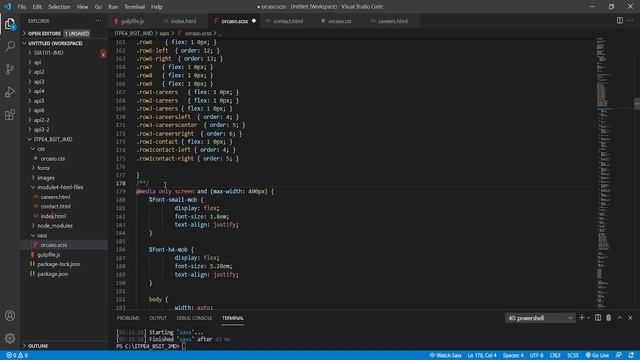Click the split editor right icon
Screen dimensions: 640x360
click(620, 21)
